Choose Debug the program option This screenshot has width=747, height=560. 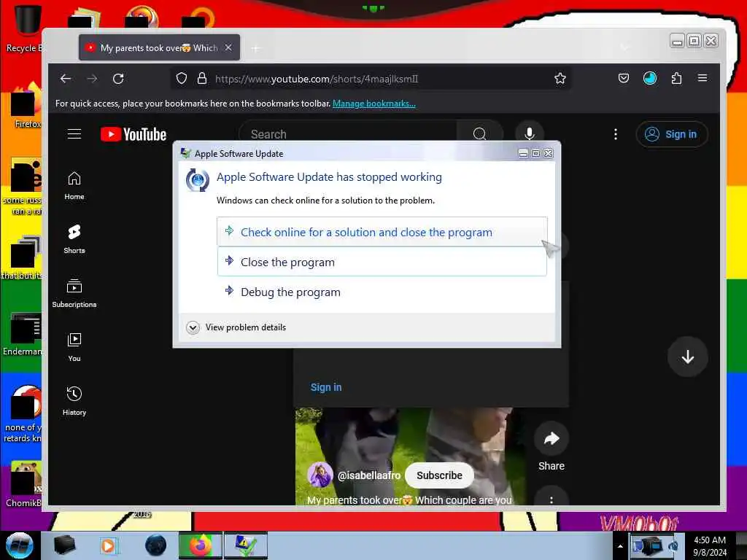[x=382, y=292]
